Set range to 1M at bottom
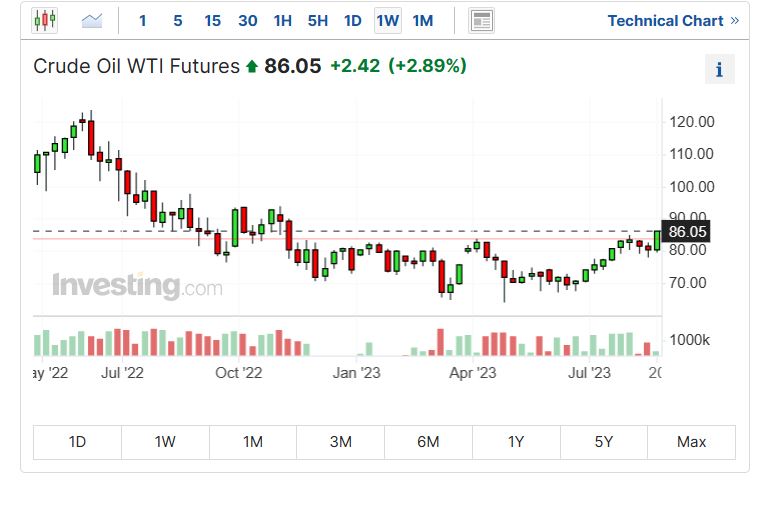This screenshot has width=769, height=511. 253,442
